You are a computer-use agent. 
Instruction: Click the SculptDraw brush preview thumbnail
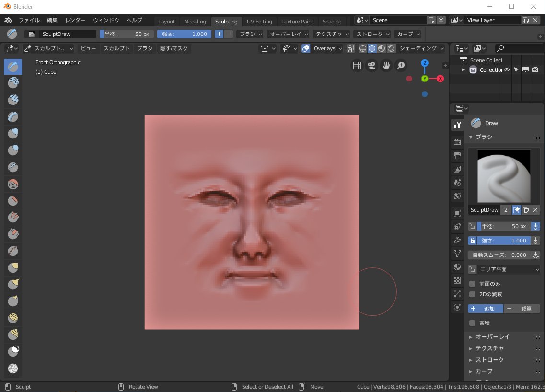(504, 176)
